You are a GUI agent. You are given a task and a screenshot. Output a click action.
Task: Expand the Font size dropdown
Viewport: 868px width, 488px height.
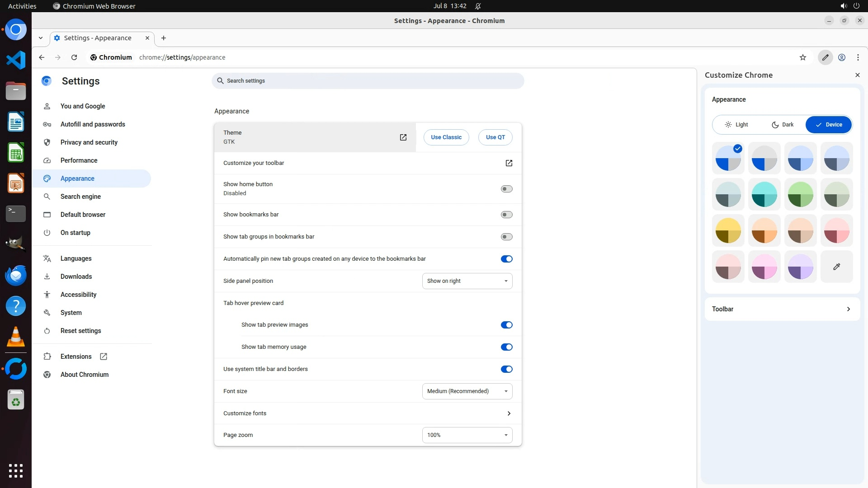467,391
